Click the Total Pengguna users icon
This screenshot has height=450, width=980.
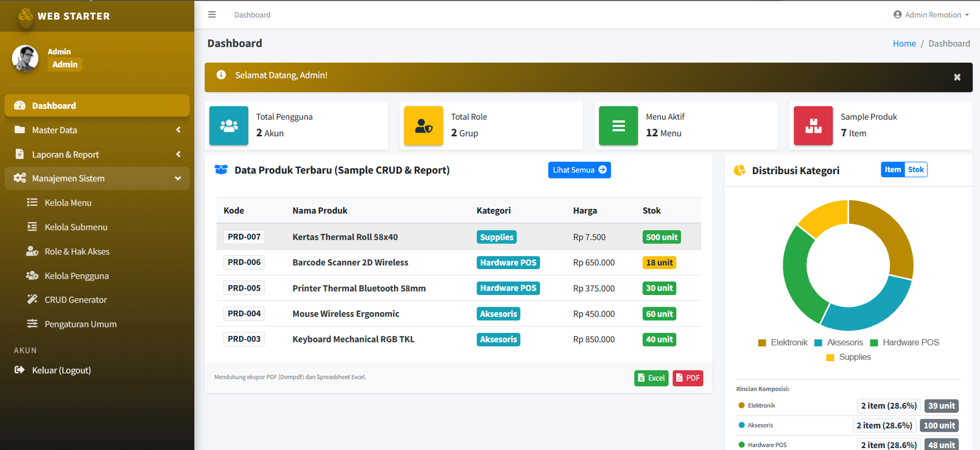[x=229, y=126]
